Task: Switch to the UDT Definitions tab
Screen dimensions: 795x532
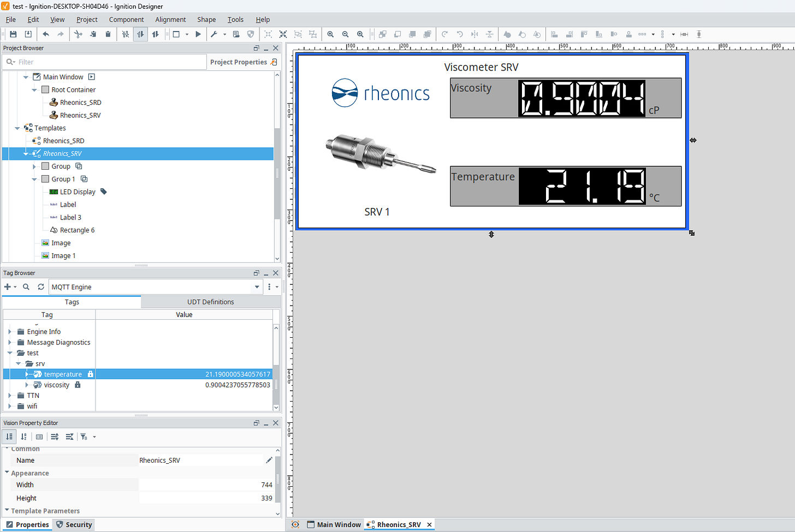Action: [x=211, y=302]
